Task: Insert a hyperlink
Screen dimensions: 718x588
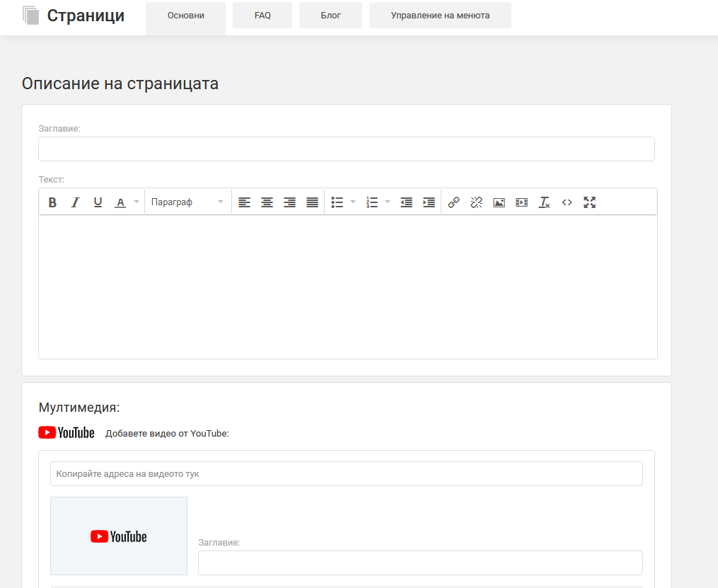Action: pyautogui.click(x=453, y=202)
